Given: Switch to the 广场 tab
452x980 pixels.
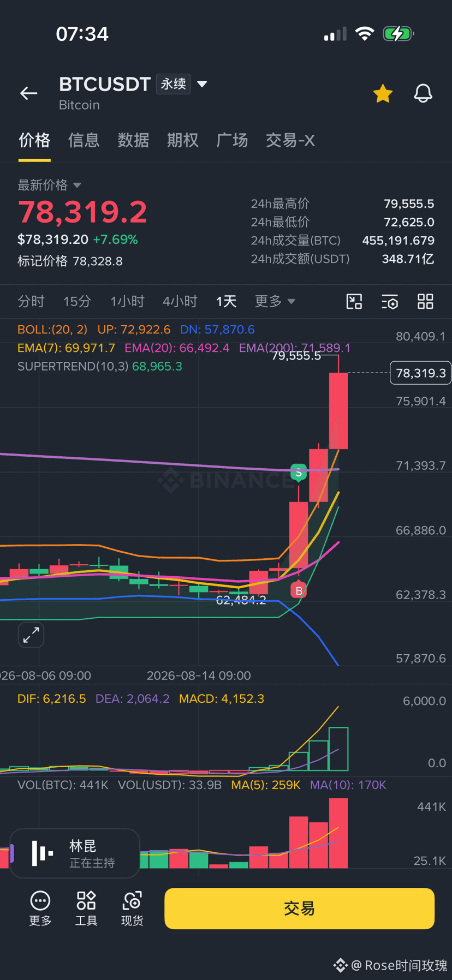Looking at the screenshot, I should [232, 140].
